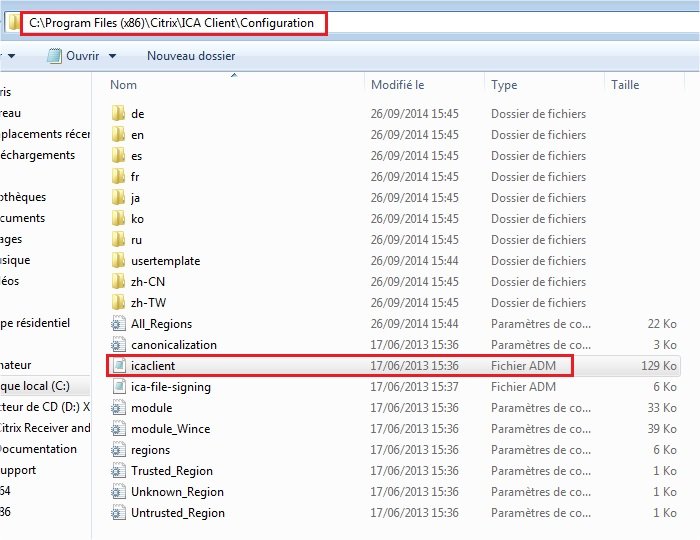Click the file name 'All_Regions'
The height and width of the screenshot is (540, 700).
[161, 324]
